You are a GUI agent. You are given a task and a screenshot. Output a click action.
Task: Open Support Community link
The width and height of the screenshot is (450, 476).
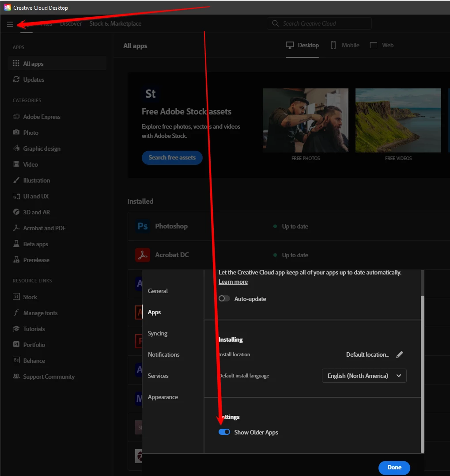click(x=49, y=377)
